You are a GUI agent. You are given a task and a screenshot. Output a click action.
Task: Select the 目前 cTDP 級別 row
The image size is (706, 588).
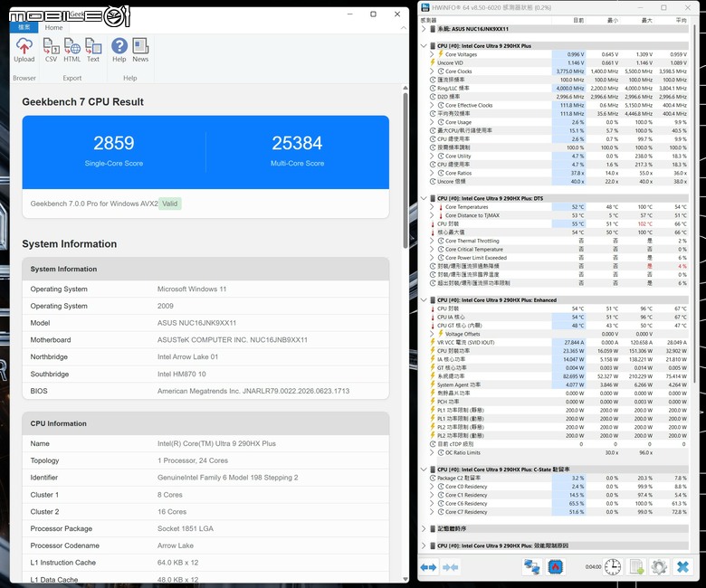click(558, 444)
